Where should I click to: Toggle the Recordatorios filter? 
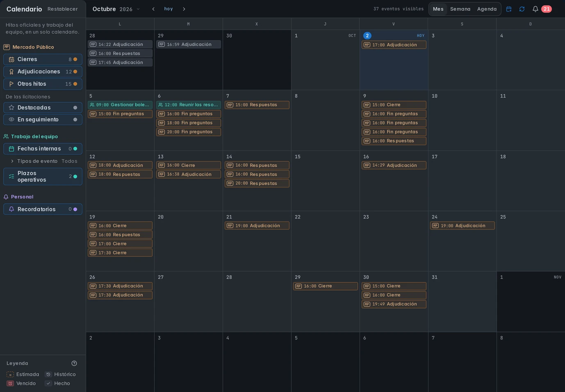(x=43, y=209)
